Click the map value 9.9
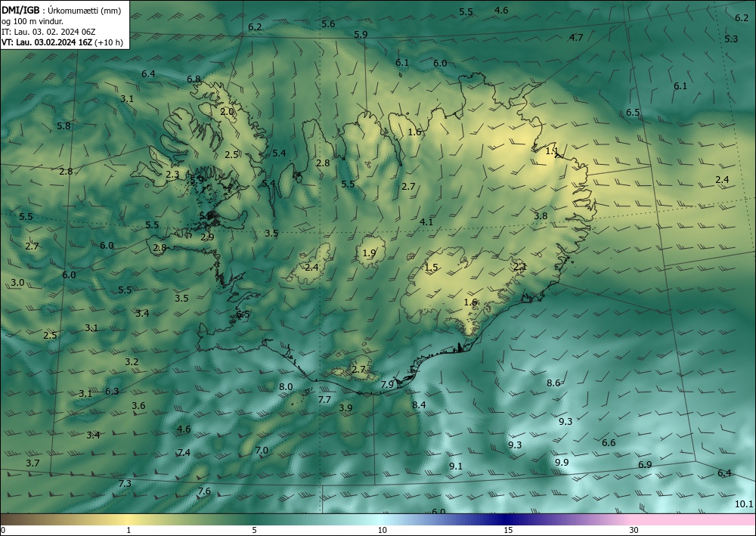 pyautogui.click(x=562, y=462)
